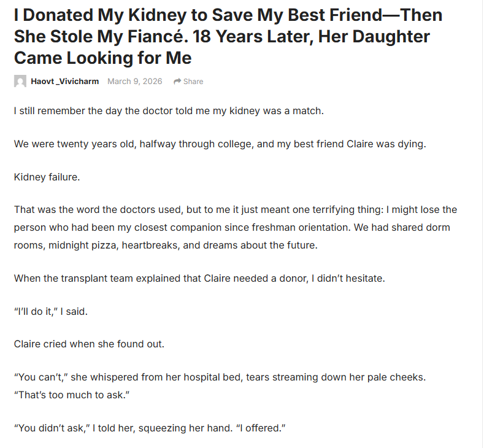Click the "We were twenty years old" paragraph

[x=220, y=144]
